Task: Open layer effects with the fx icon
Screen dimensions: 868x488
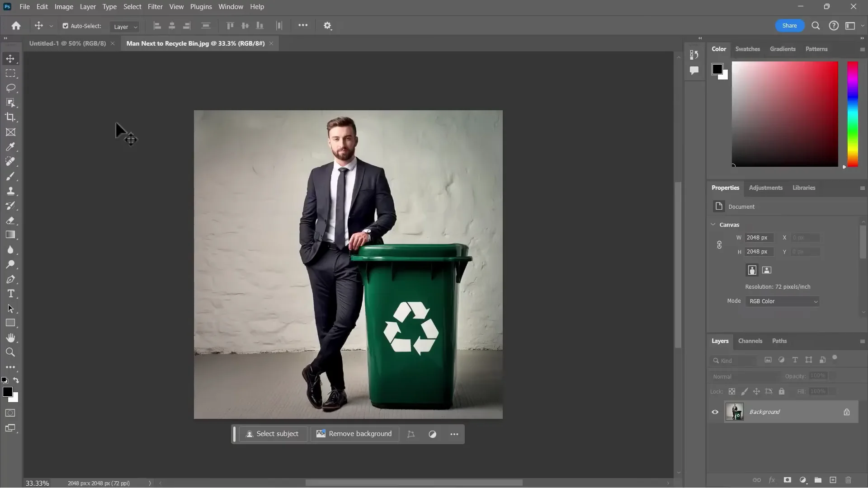Action: (x=773, y=480)
